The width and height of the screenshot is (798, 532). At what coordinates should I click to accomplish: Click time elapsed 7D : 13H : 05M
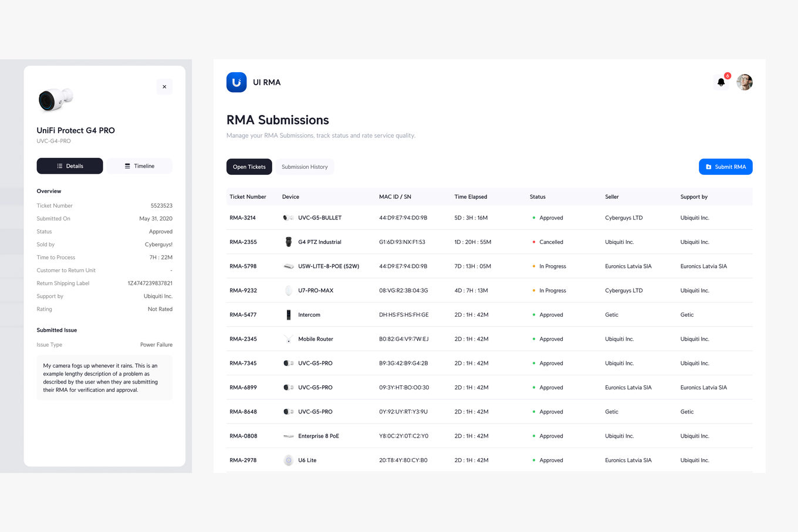[x=472, y=266]
